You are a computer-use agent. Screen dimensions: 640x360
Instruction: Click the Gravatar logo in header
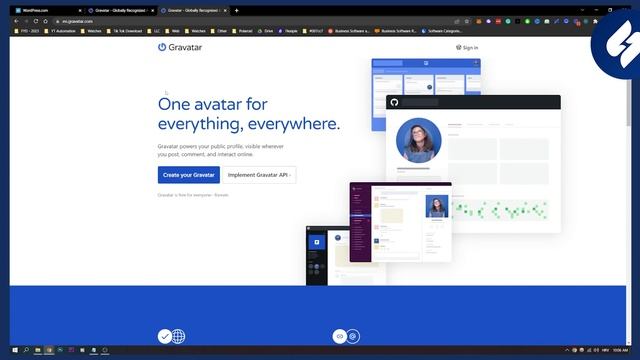tap(180, 47)
